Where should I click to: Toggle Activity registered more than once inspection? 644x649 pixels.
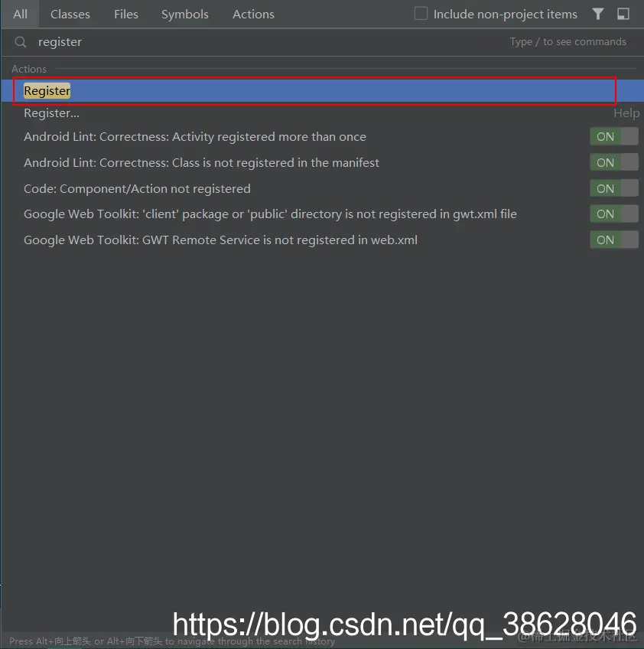614,136
